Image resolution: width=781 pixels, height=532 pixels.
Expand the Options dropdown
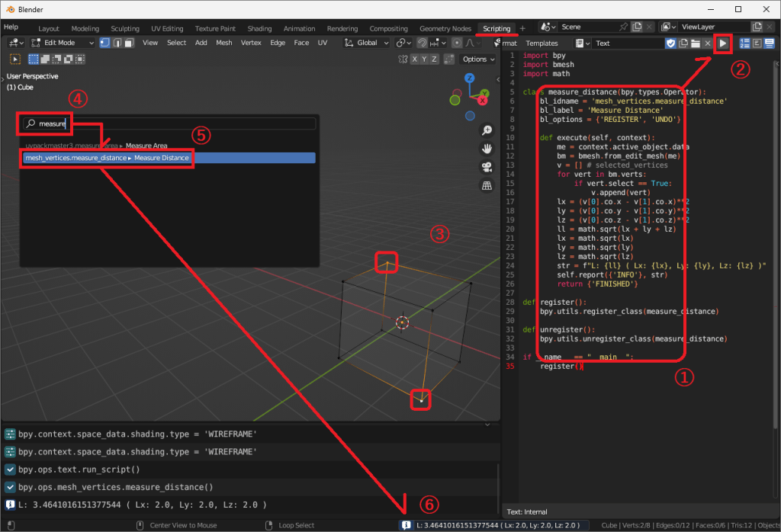click(477, 59)
